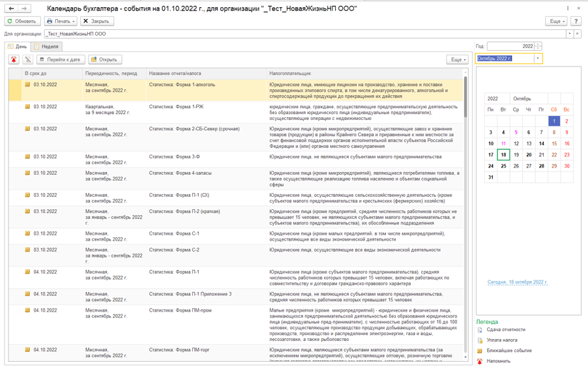
Task: Click the Год year input field
Action: 510,46
